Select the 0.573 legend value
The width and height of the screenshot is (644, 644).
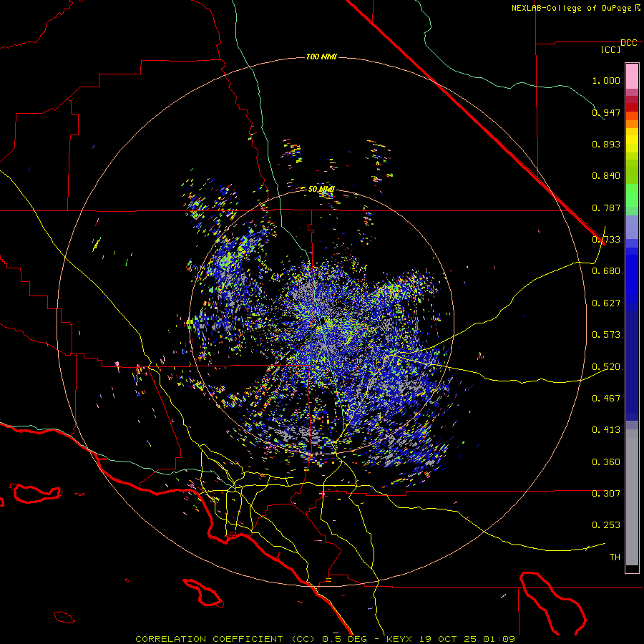pyautogui.click(x=606, y=335)
